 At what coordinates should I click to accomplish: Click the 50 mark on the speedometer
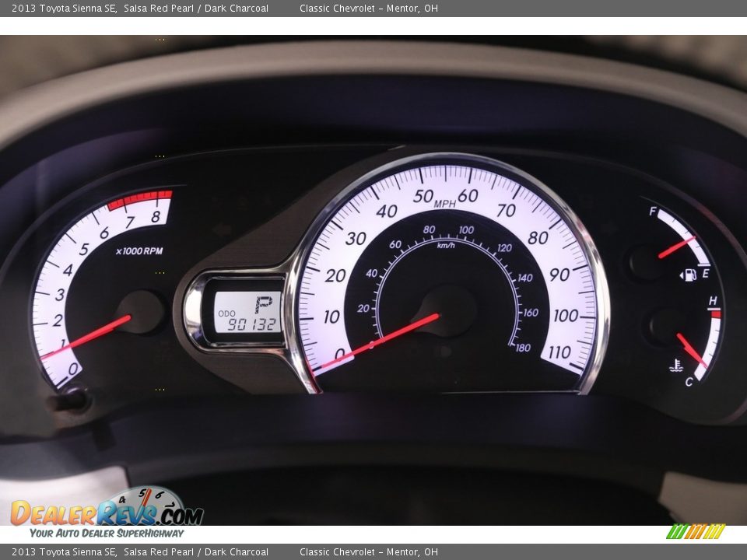point(423,196)
